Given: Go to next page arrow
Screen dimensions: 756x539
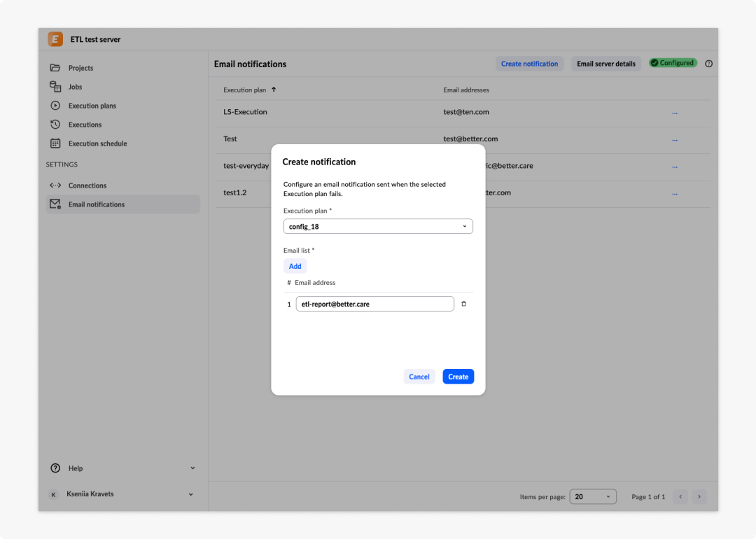Looking at the screenshot, I should pyautogui.click(x=699, y=496).
